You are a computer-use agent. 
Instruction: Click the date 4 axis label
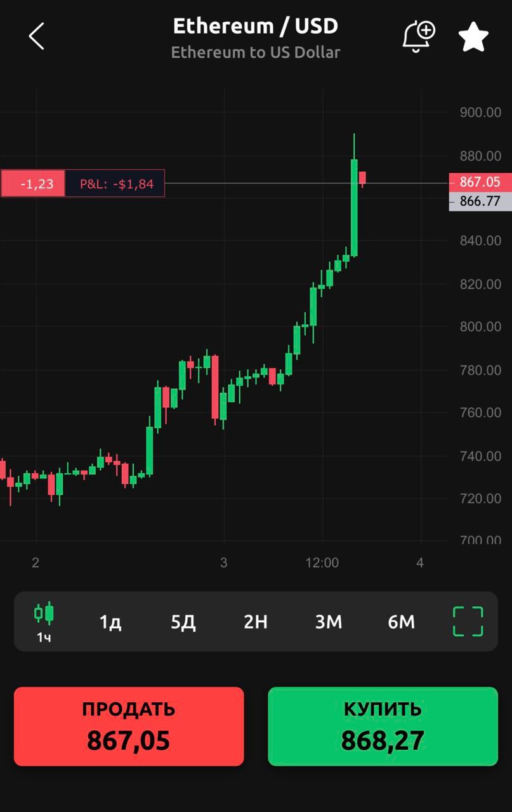pyautogui.click(x=420, y=563)
